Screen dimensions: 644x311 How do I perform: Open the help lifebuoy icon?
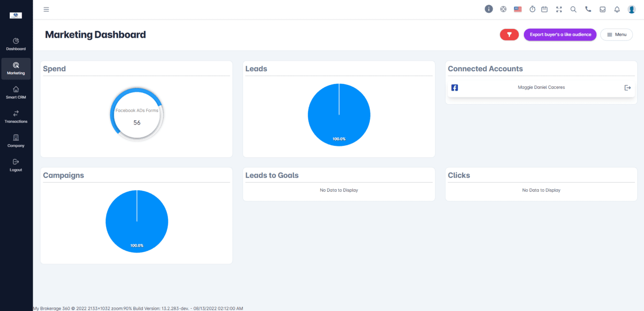[503, 9]
